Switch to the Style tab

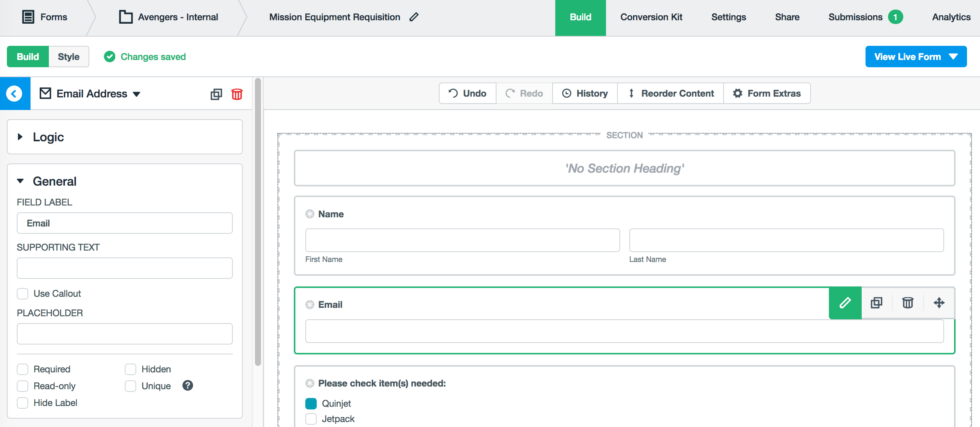pos(69,57)
